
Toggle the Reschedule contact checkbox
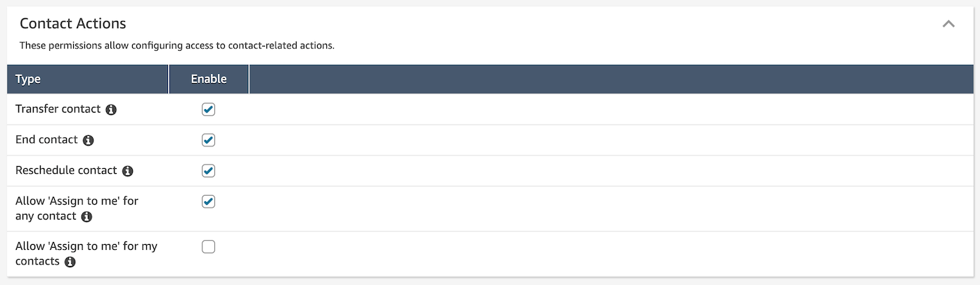pyautogui.click(x=208, y=171)
